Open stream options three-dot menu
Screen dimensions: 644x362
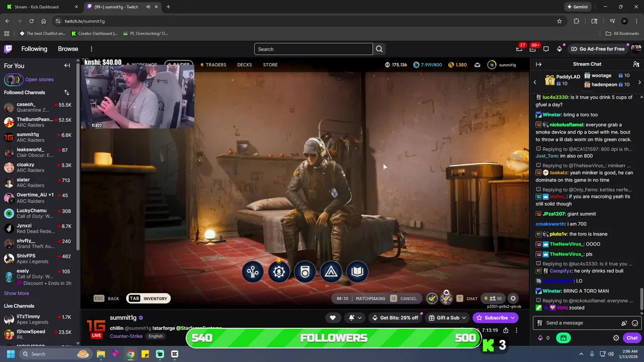[516, 330]
